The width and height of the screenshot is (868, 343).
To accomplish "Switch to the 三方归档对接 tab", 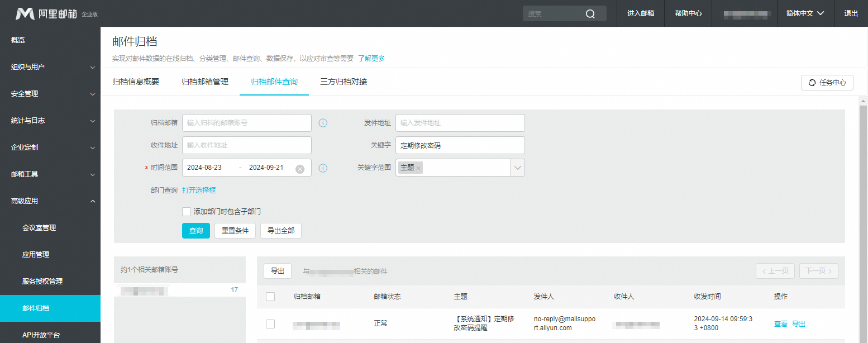I will click(x=344, y=81).
